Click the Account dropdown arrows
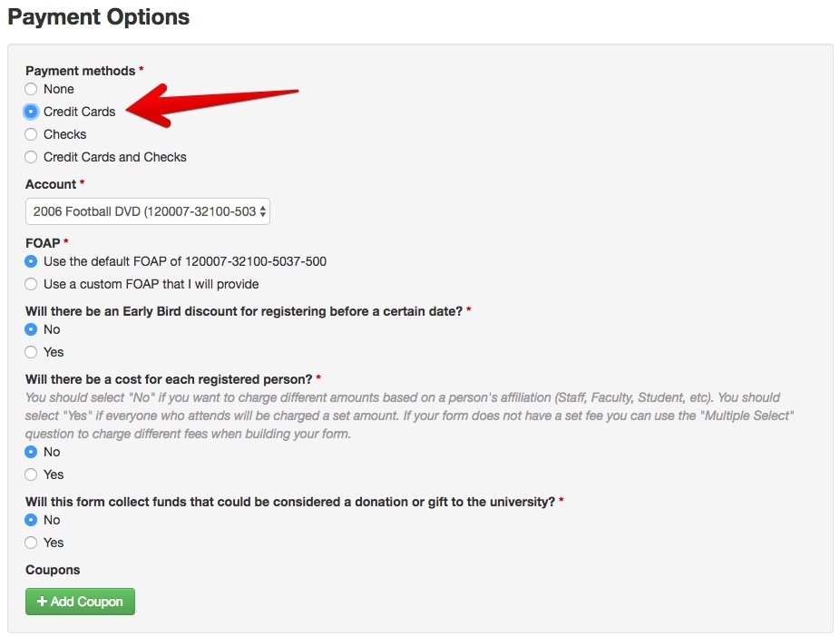 (263, 211)
